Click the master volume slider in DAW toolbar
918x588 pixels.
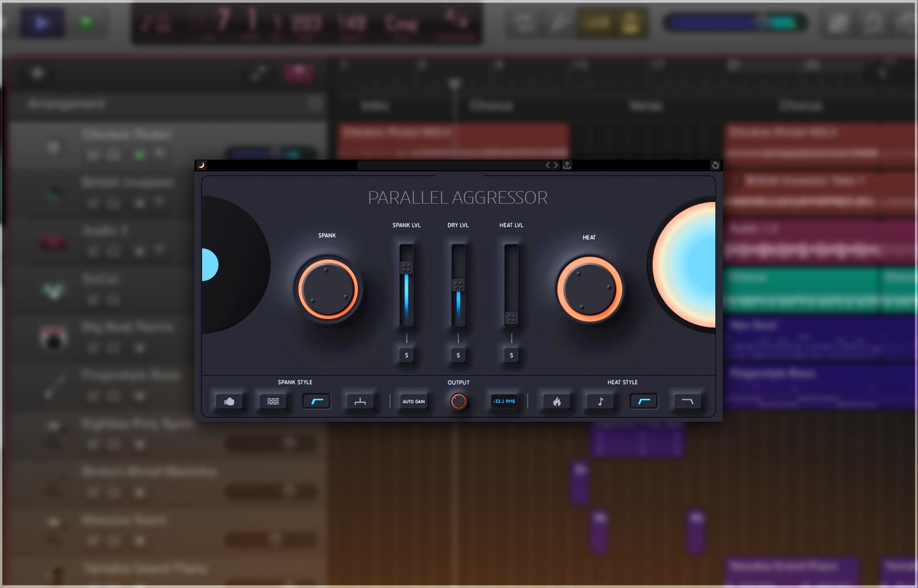735,22
